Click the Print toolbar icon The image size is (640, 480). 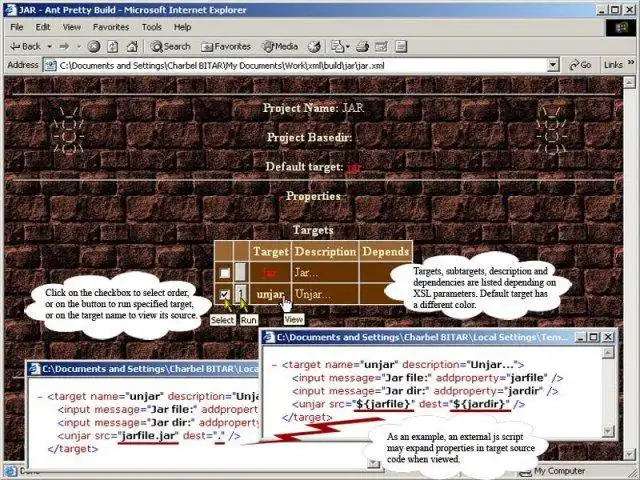[362, 47]
